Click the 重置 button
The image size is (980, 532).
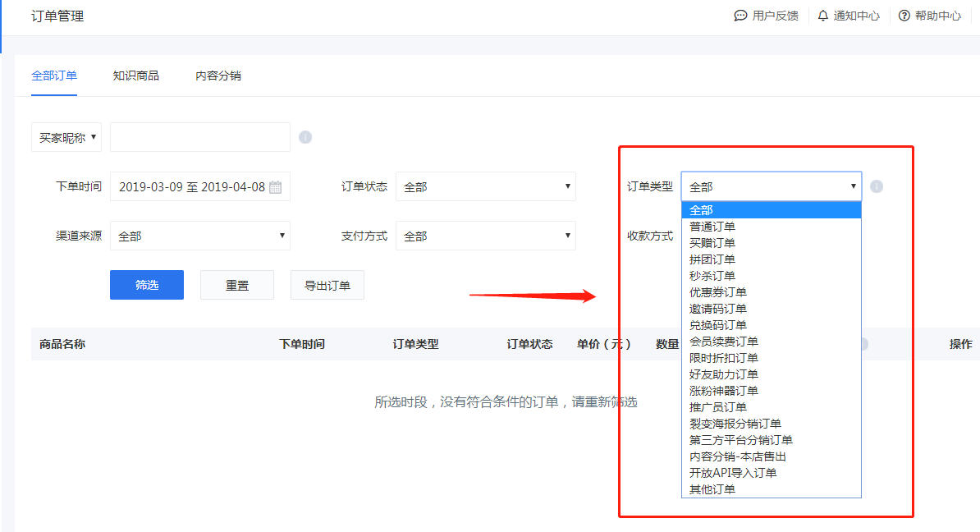(237, 285)
